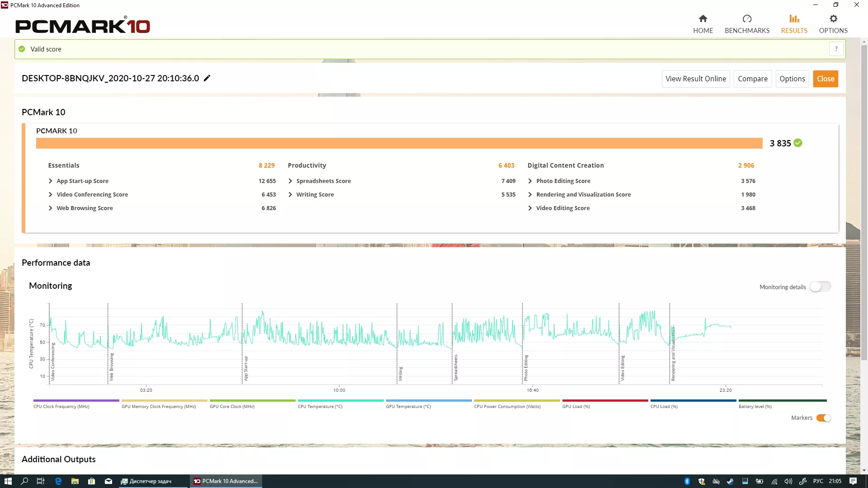868x488 pixels.
Task: Close the result with the orange Close button
Action: click(826, 79)
